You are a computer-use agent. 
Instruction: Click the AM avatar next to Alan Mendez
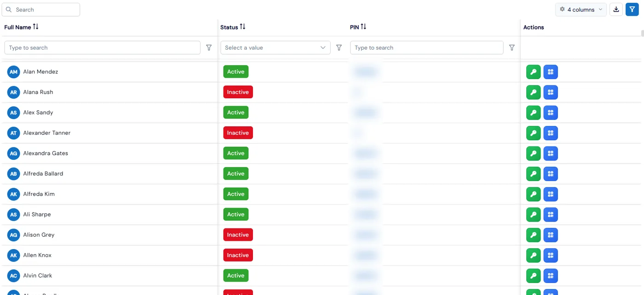[14, 72]
